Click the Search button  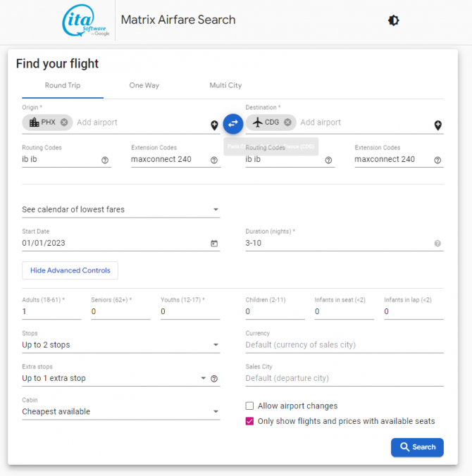[417, 447]
